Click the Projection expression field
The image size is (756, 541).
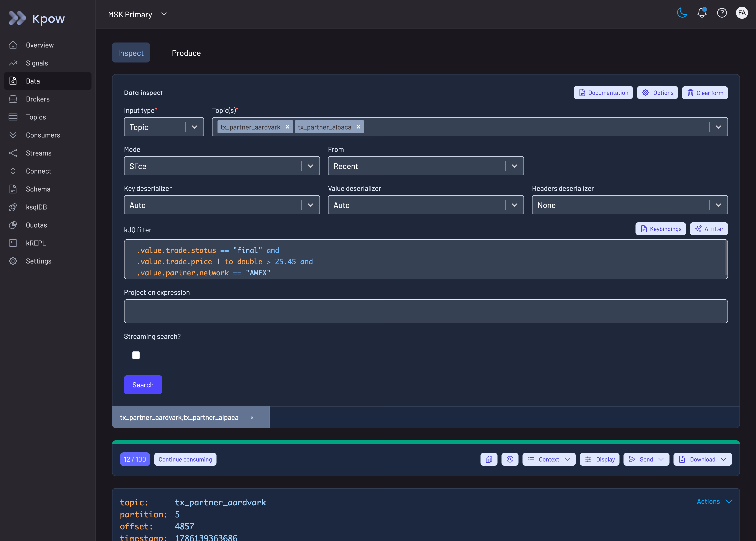(x=426, y=311)
